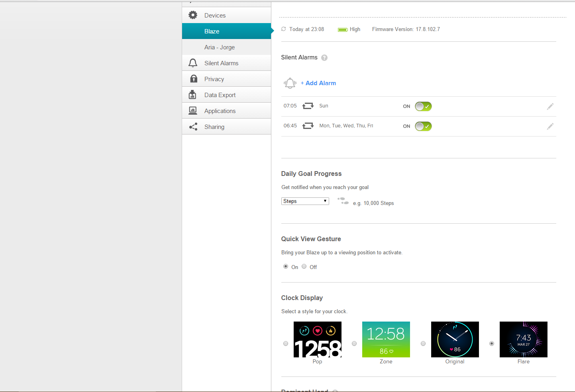
Task: Choose the Flare clock face radio button
Action: tap(492, 343)
